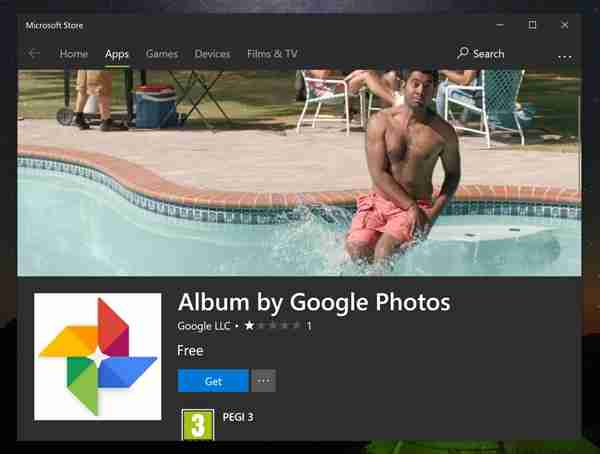Click the Google LLC publisher link
The width and height of the screenshot is (600, 454).
tap(204, 326)
